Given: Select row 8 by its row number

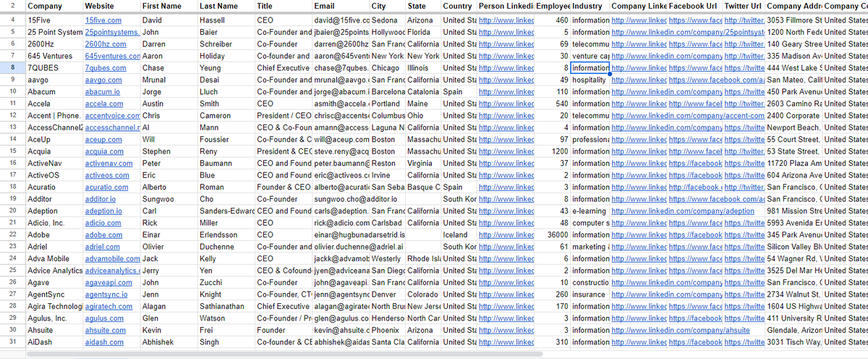Looking at the screenshot, I should [12, 68].
